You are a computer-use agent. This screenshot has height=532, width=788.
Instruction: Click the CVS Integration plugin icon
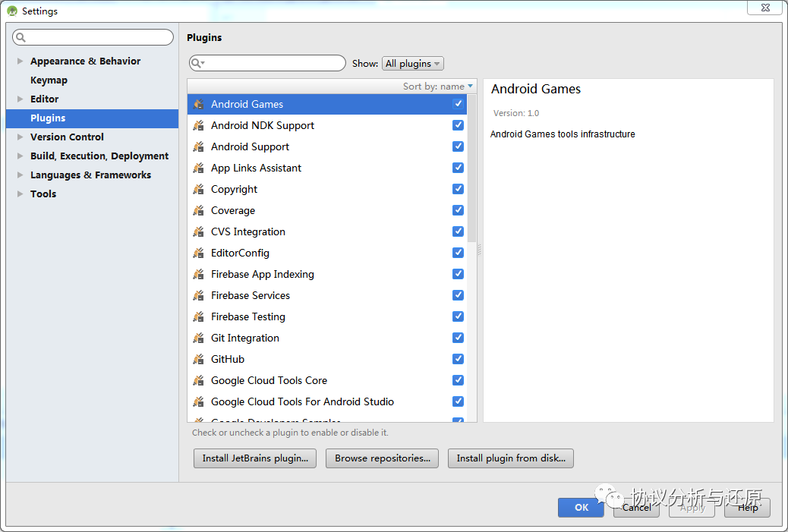click(x=198, y=232)
